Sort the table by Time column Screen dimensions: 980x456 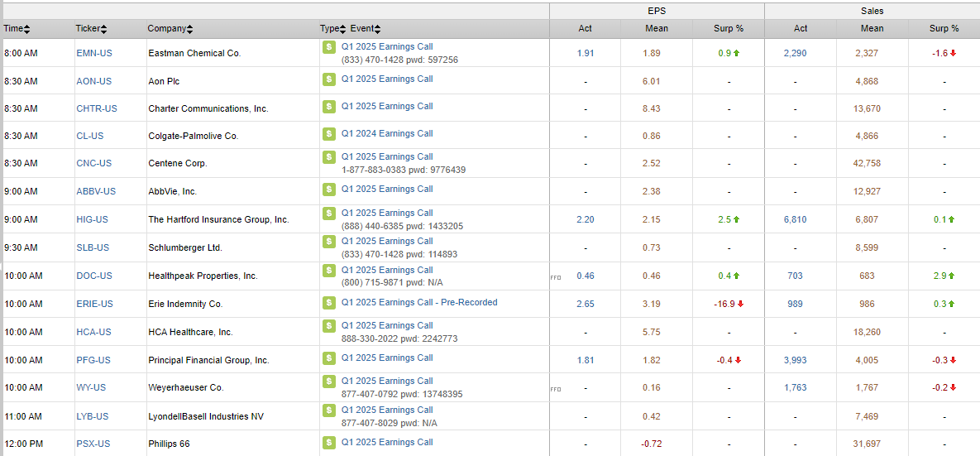pos(17,29)
